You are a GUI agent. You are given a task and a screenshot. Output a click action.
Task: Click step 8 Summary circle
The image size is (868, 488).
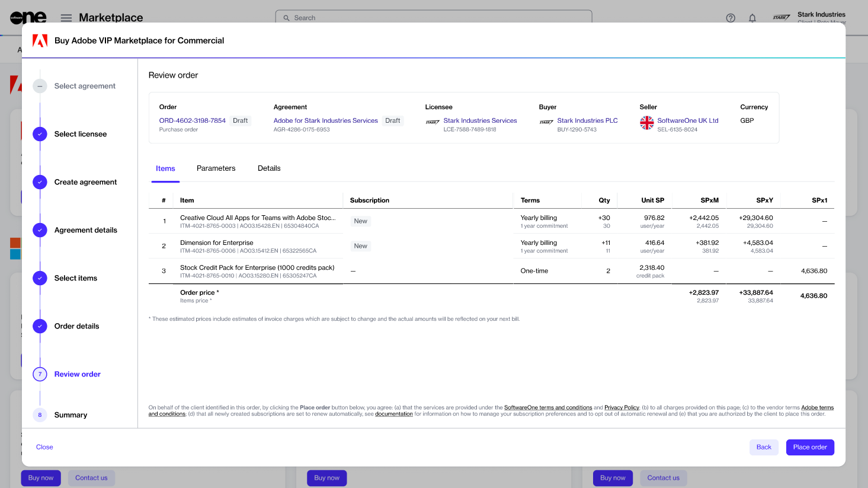pos(40,415)
